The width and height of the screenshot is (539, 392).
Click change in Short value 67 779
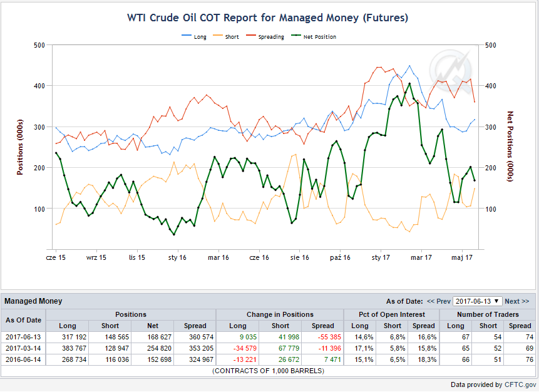[x=289, y=348]
